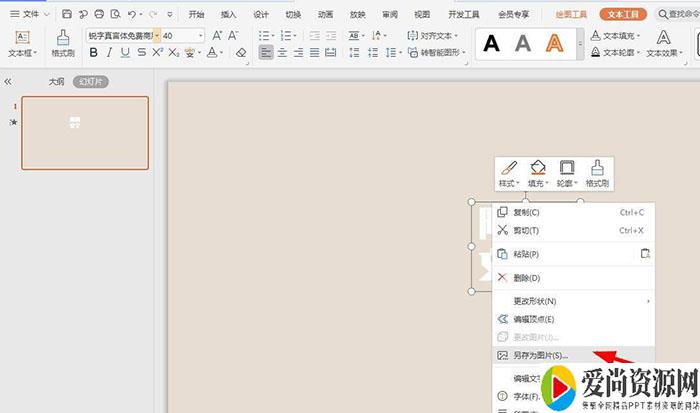
Task: Choose 另存为图片 in the context menu
Action: tap(540, 355)
